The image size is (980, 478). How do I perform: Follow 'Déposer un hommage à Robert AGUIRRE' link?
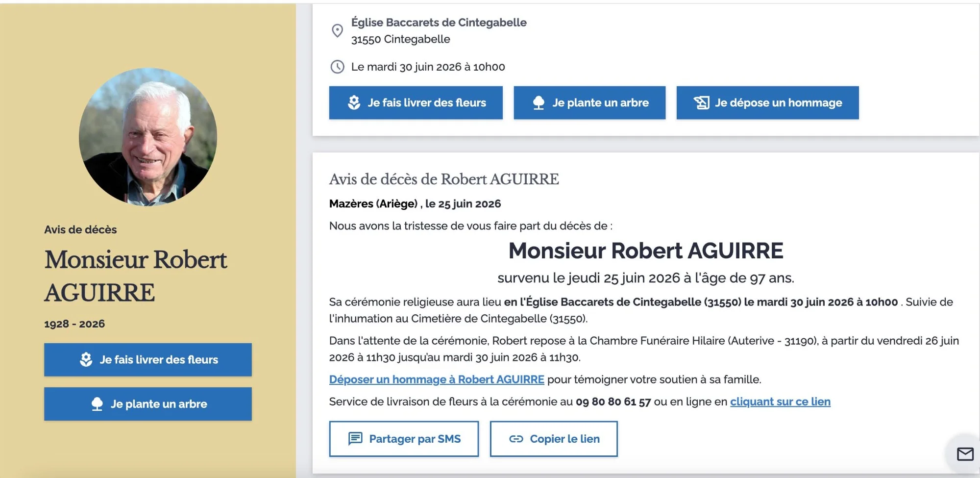click(437, 379)
